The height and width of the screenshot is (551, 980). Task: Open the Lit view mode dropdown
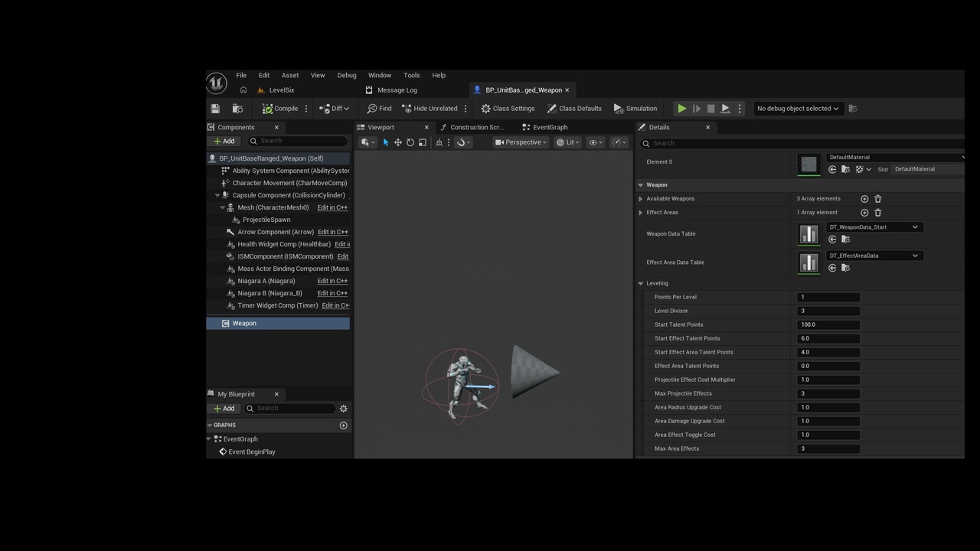click(x=567, y=142)
